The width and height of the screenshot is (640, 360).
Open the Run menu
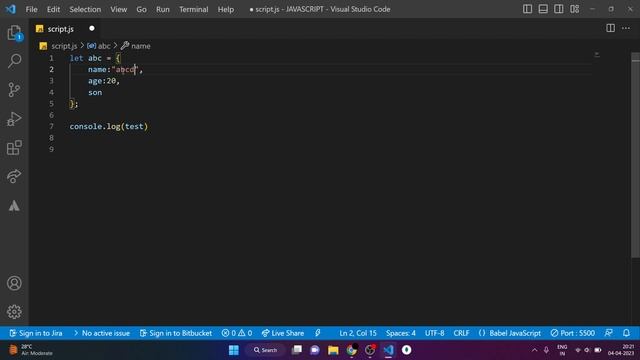tap(162, 9)
